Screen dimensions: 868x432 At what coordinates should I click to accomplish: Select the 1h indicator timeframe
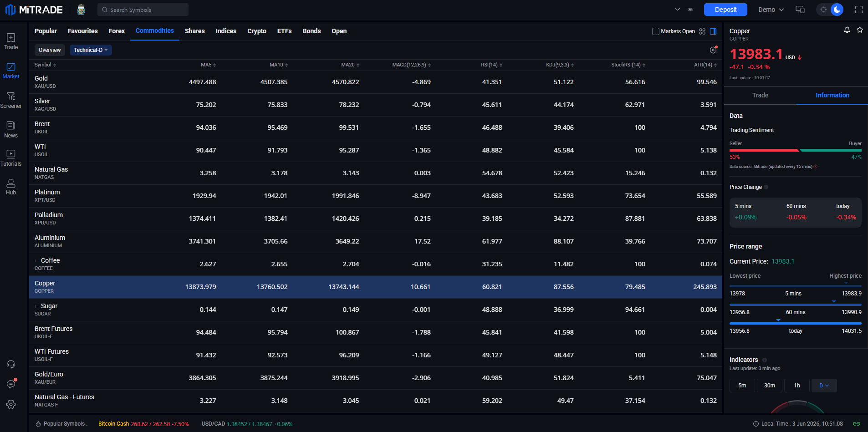click(x=797, y=386)
